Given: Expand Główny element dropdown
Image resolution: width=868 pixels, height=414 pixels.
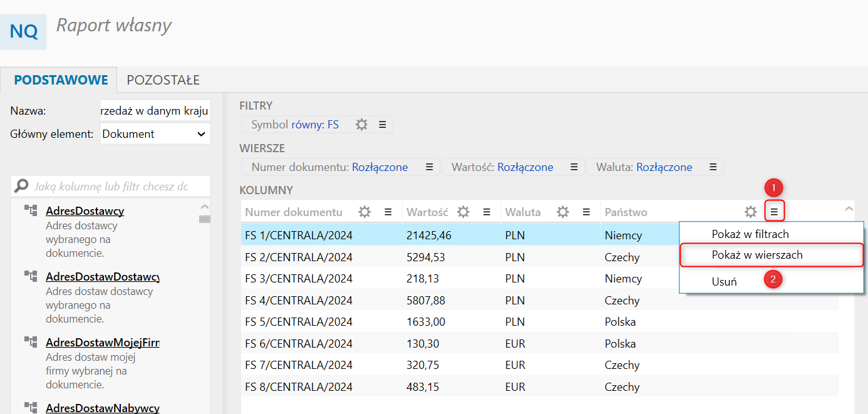Looking at the screenshot, I should point(200,134).
